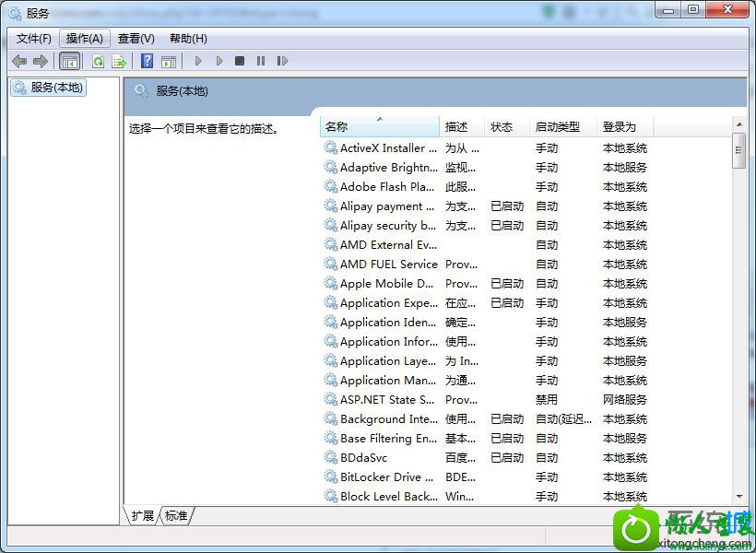Select the Block Level Back... service name
The width and height of the screenshot is (756, 553).
389,496
